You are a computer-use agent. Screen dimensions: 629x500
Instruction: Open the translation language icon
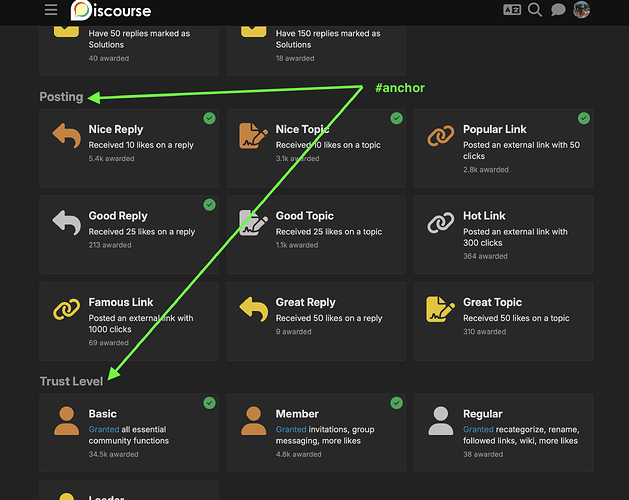point(512,10)
